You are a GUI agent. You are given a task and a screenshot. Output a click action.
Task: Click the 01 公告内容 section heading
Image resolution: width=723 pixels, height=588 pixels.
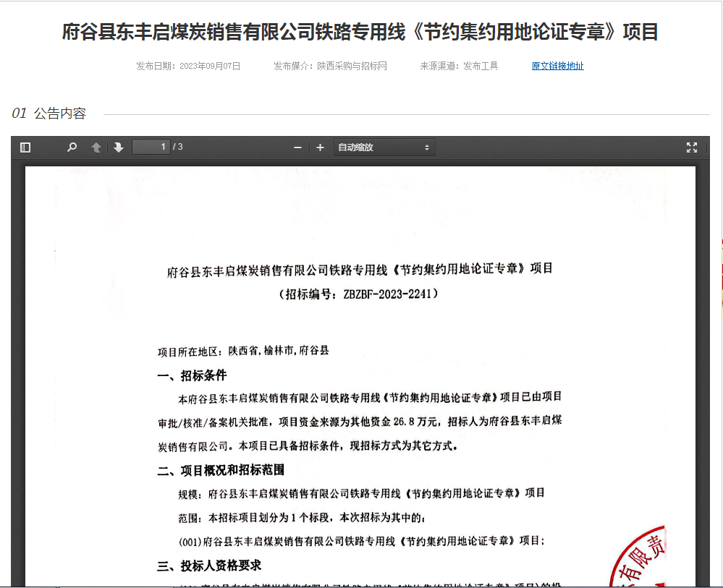tap(49, 113)
